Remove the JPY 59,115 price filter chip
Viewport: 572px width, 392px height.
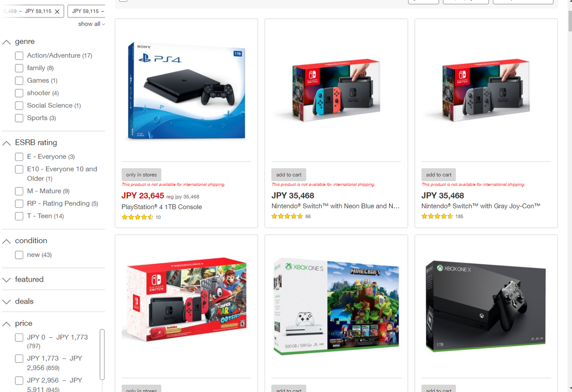pyautogui.click(x=57, y=12)
